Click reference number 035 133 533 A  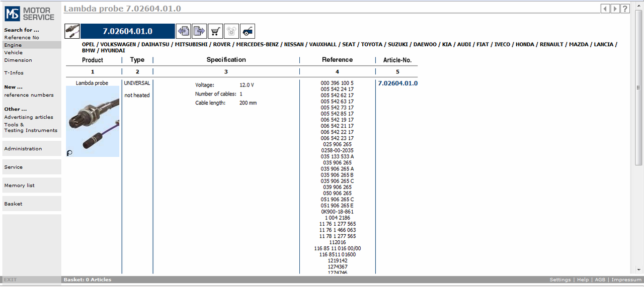pos(337,157)
